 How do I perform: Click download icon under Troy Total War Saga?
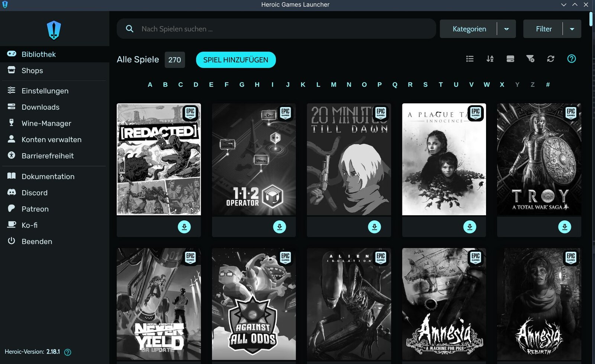point(565,227)
